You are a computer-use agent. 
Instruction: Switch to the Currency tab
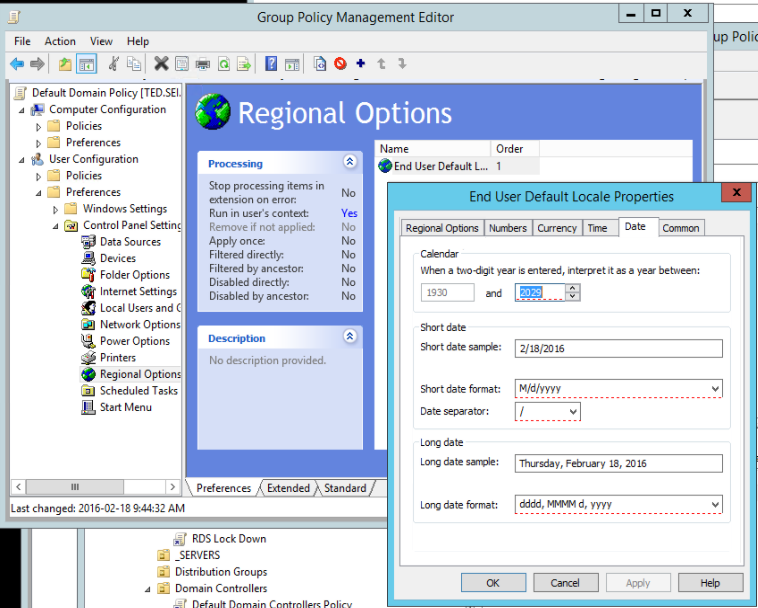556,228
